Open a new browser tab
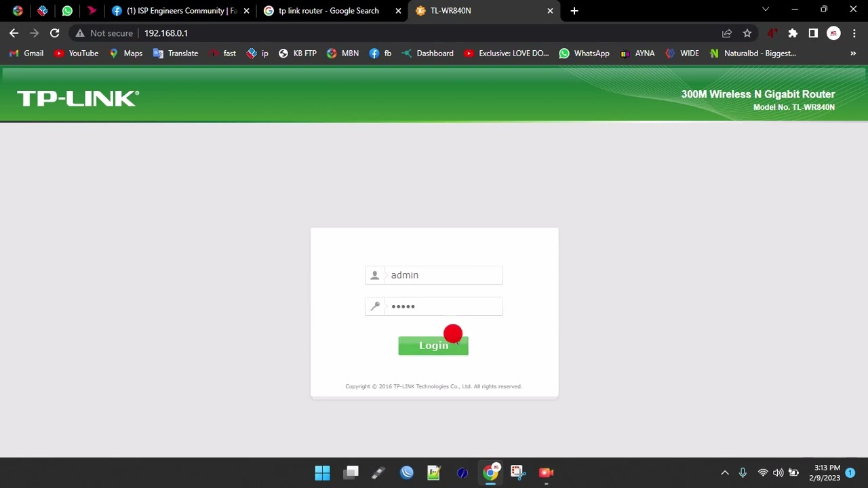The image size is (868, 488). 574,11
